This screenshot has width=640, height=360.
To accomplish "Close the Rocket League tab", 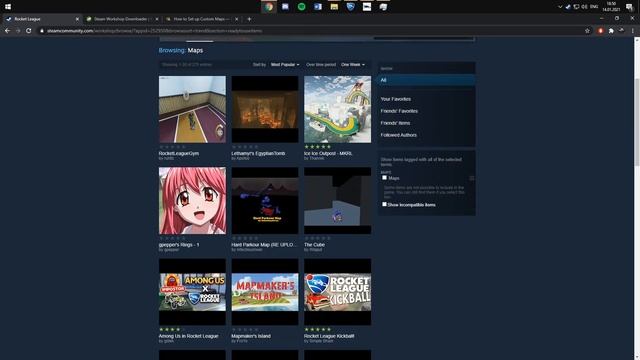I will point(77,19).
